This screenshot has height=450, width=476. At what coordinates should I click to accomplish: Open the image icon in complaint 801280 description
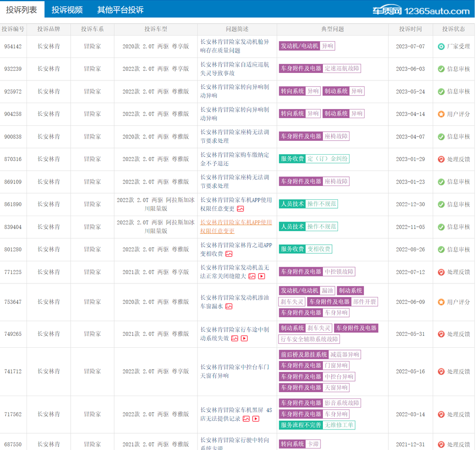229,254
